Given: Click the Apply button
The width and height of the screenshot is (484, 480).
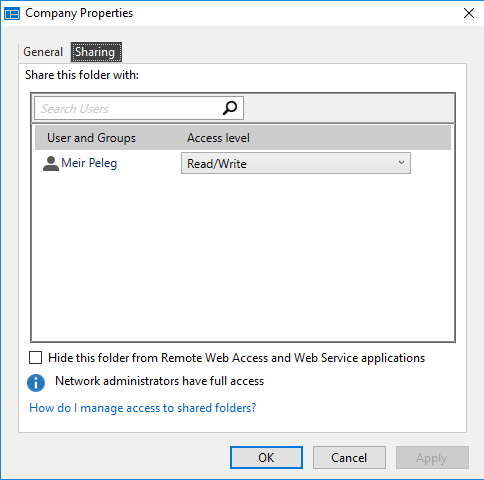Looking at the screenshot, I should pyautogui.click(x=432, y=457).
